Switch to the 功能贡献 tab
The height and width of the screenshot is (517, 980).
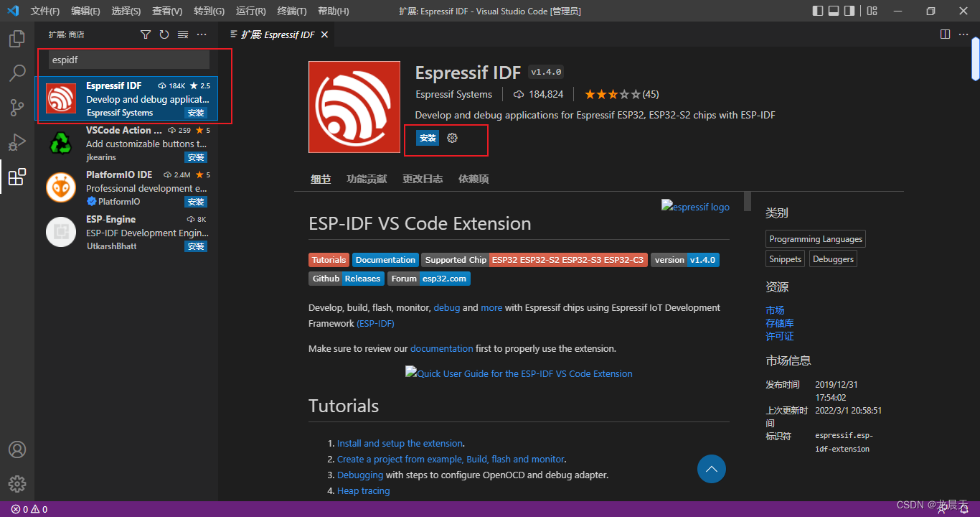point(367,179)
